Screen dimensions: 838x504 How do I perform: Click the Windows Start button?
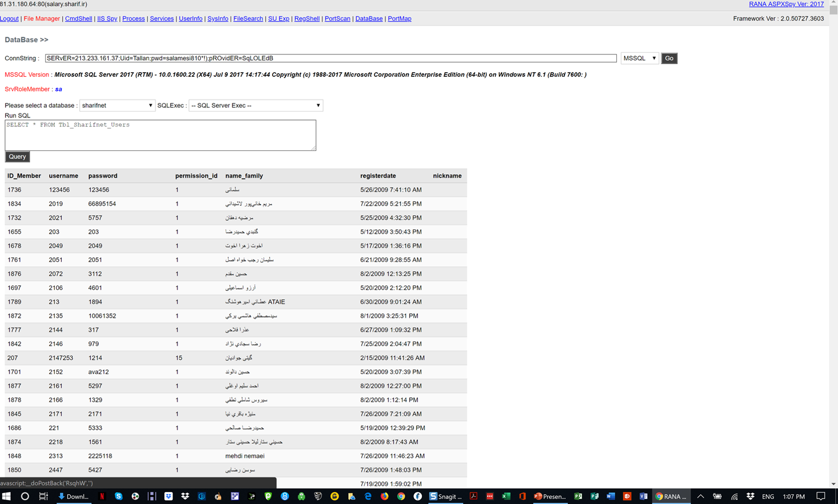7,496
